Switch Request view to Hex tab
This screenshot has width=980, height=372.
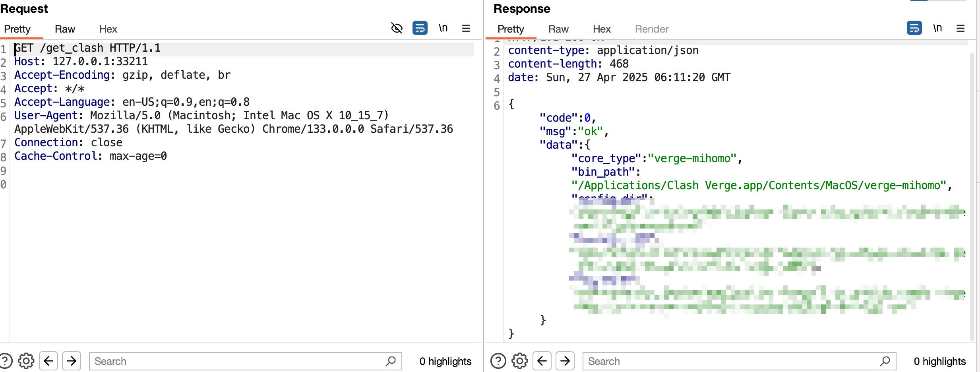108,29
